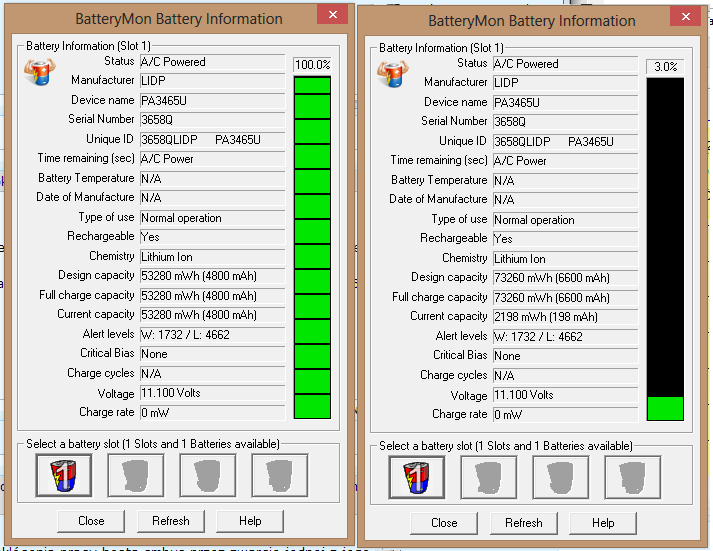Click Current capacity 2198 mWh field

(565, 317)
